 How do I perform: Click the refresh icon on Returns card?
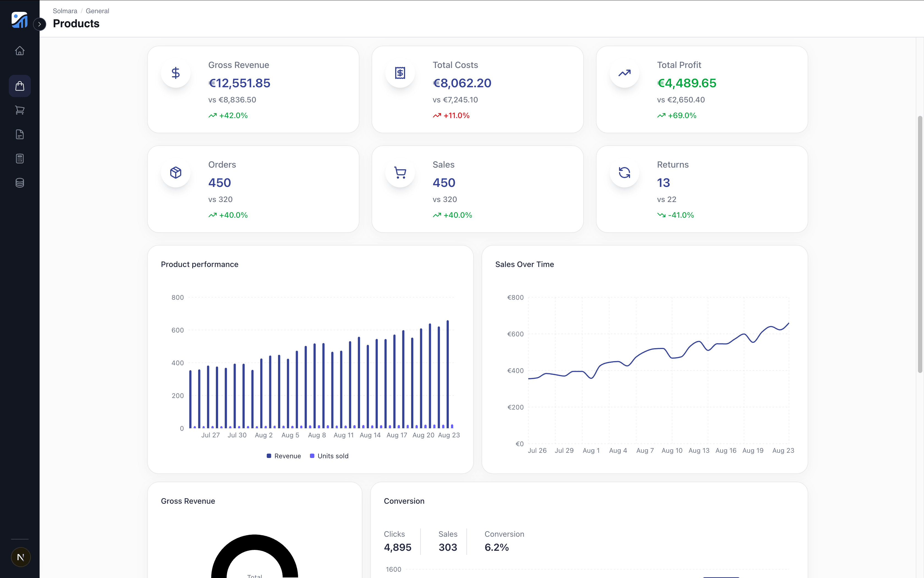(x=625, y=172)
